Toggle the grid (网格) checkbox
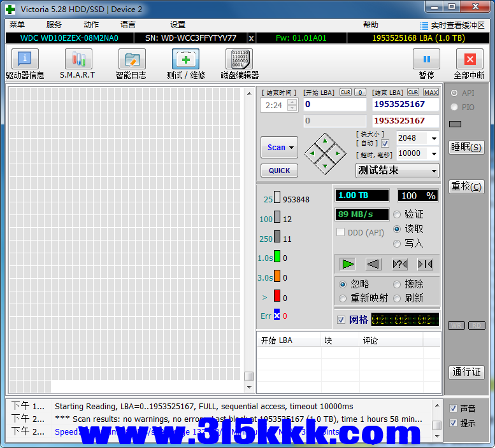The image size is (495, 448). 341,319
